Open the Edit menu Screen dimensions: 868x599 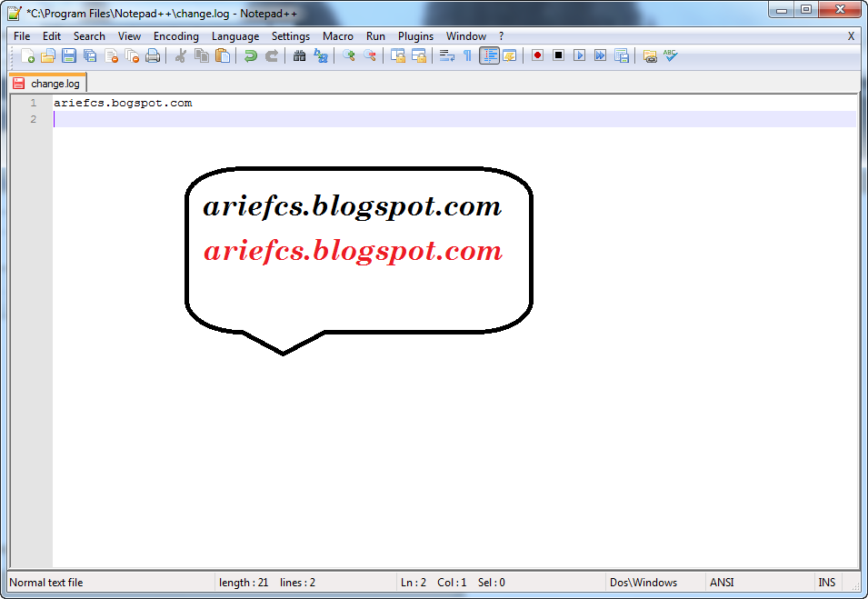(52, 36)
